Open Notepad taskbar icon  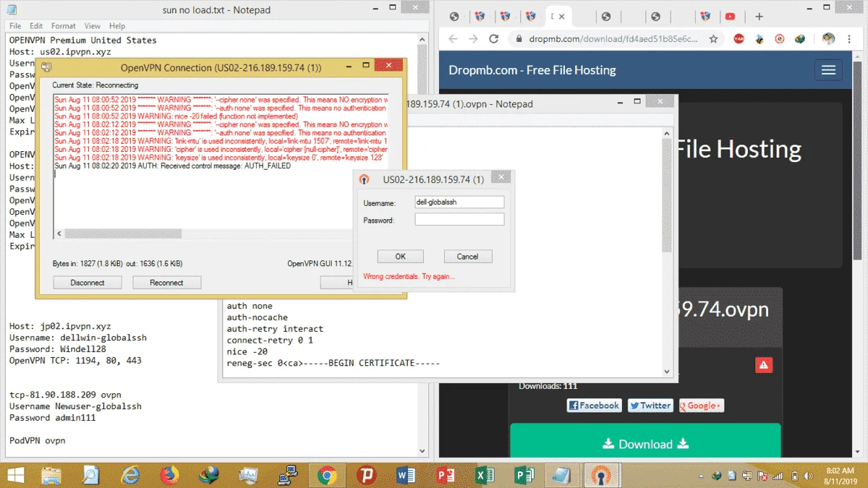pos(561,475)
